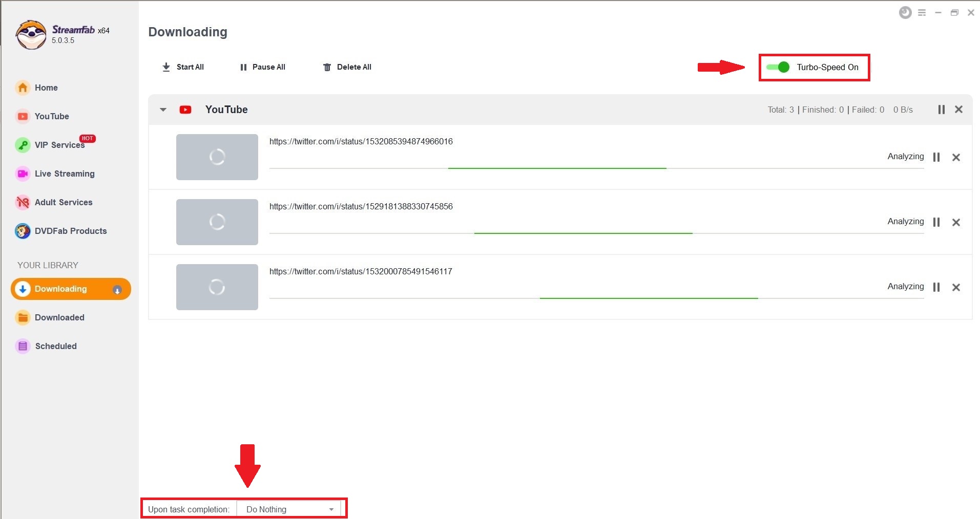Delete all download tasks

coord(347,67)
